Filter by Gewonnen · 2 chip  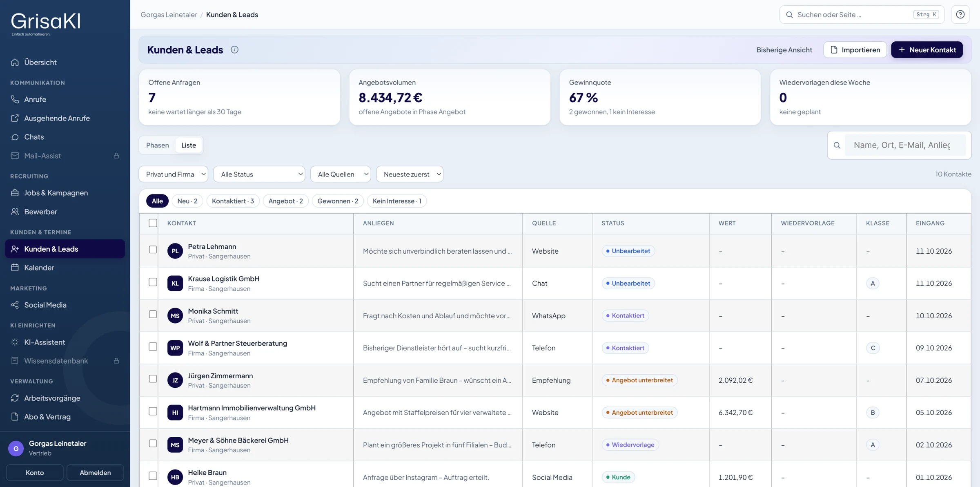coord(338,201)
